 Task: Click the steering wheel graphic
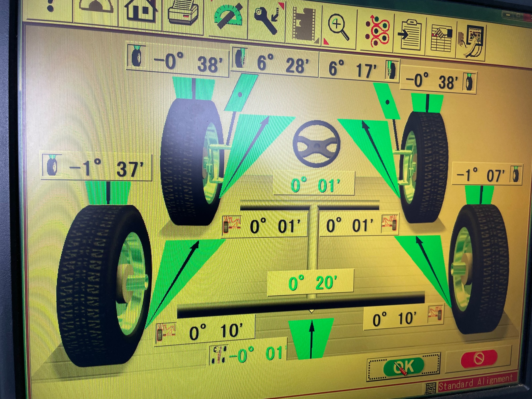click(317, 144)
